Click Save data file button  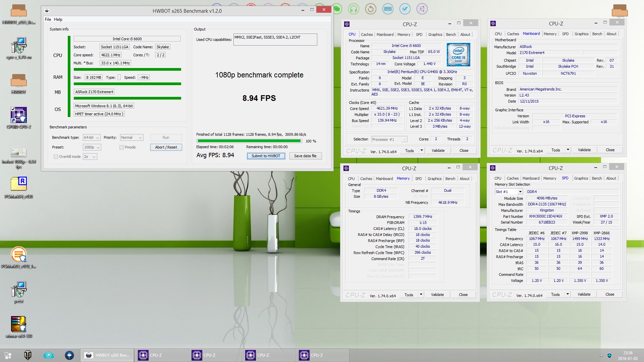pyautogui.click(x=305, y=156)
